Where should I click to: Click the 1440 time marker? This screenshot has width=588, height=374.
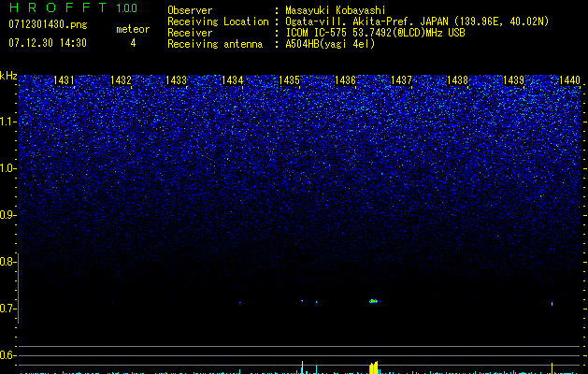[x=569, y=80]
